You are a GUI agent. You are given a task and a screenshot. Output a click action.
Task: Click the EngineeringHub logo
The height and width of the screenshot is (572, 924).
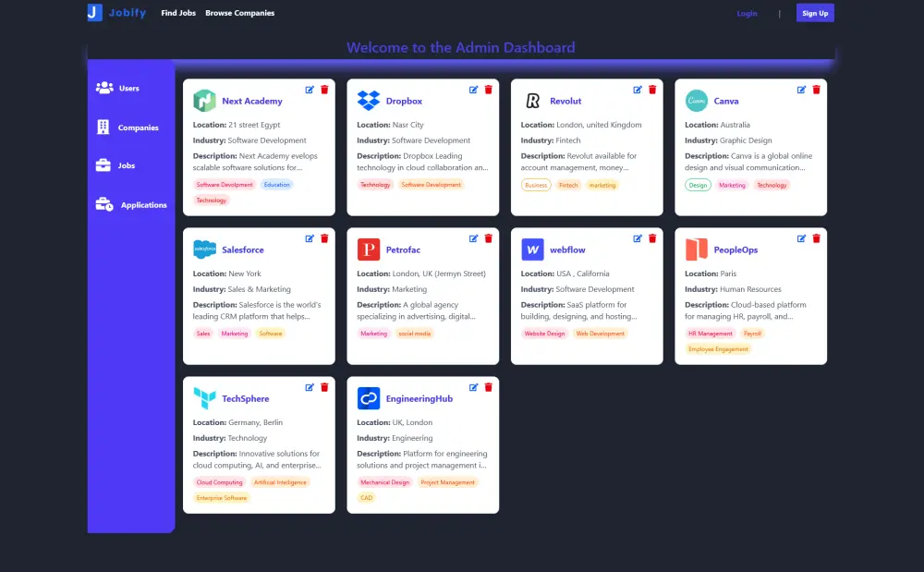point(369,398)
